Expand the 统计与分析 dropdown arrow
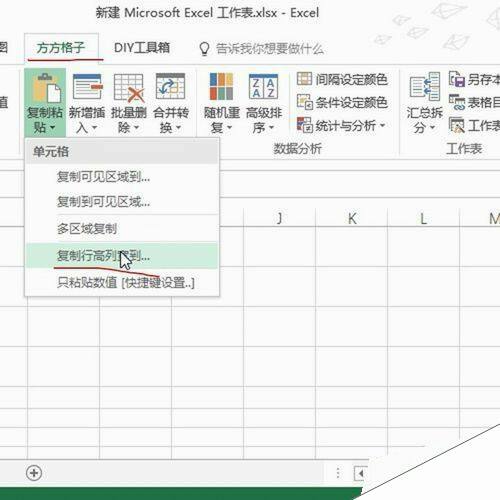 [382, 125]
